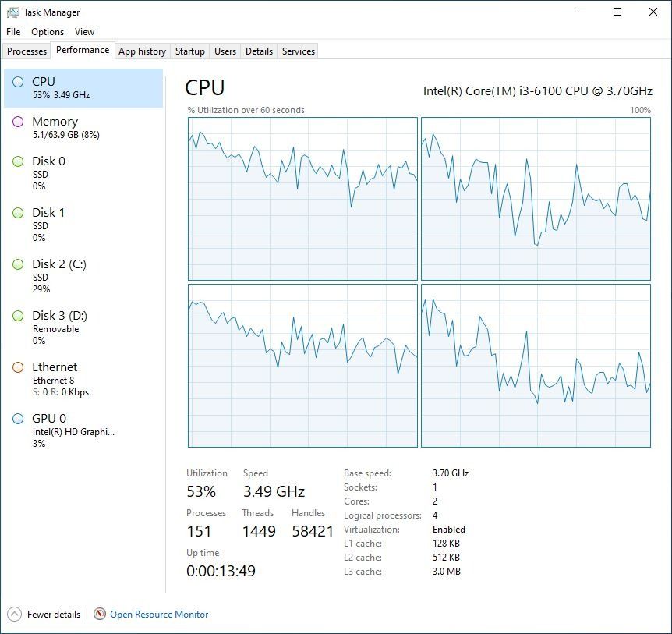This screenshot has width=672, height=634.
Task: Click the L1 cache 128 KB value
Action: (x=446, y=544)
